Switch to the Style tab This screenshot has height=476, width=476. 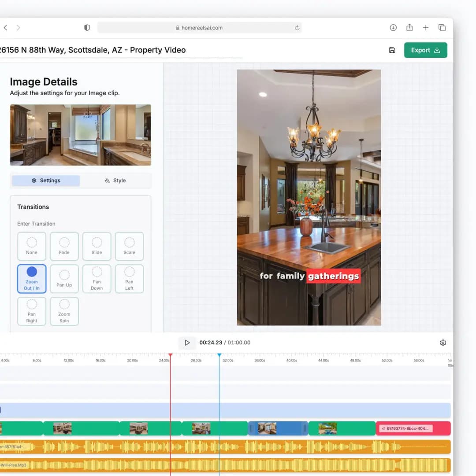click(115, 180)
